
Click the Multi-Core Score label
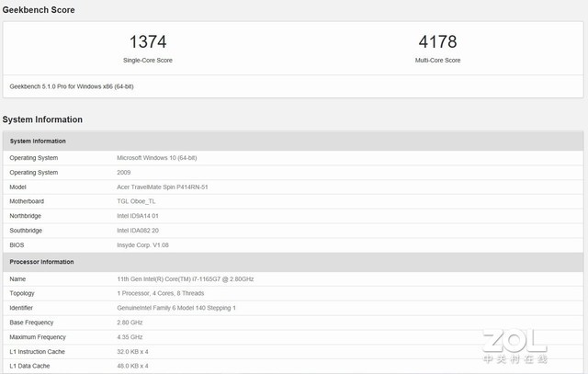tap(437, 60)
